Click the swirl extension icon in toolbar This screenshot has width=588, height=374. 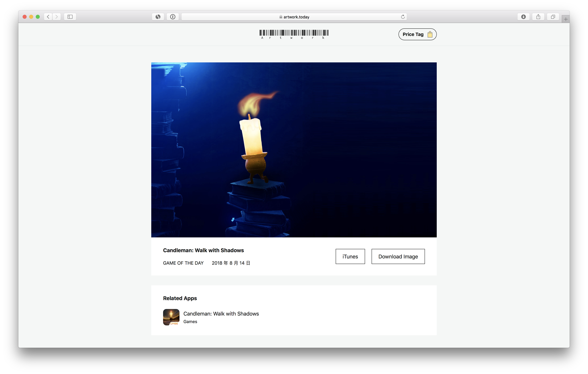158,17
